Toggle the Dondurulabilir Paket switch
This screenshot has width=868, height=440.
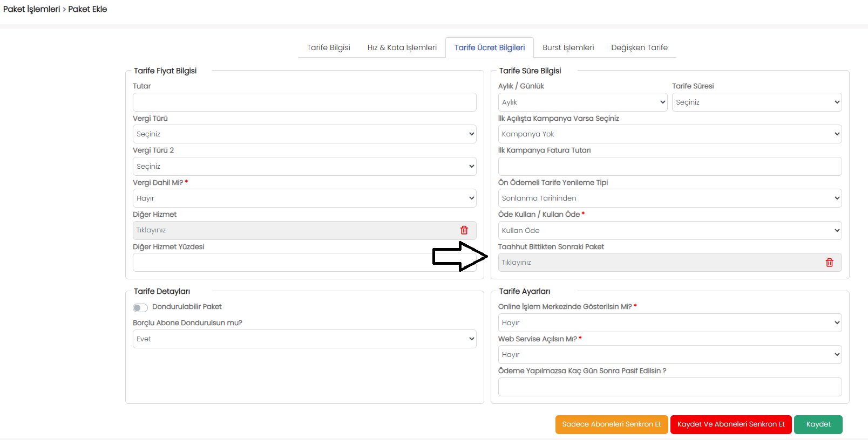click(140, 307)
